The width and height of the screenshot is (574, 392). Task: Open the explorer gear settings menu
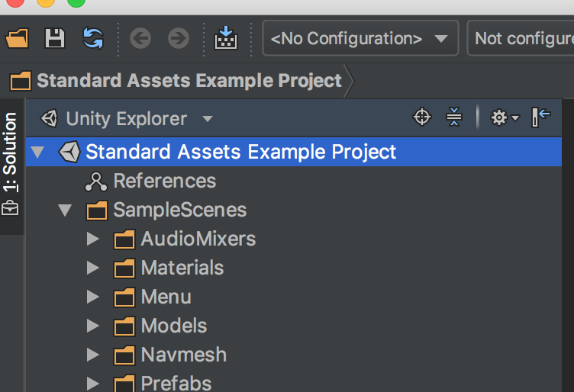[505, 117]
